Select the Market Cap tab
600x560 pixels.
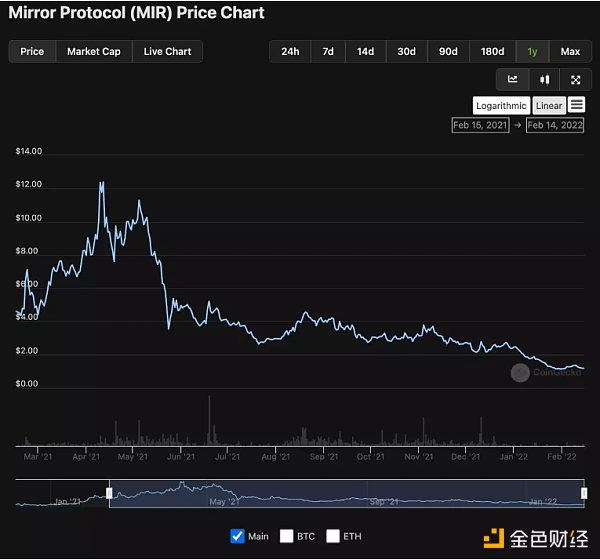pos(94,51)
